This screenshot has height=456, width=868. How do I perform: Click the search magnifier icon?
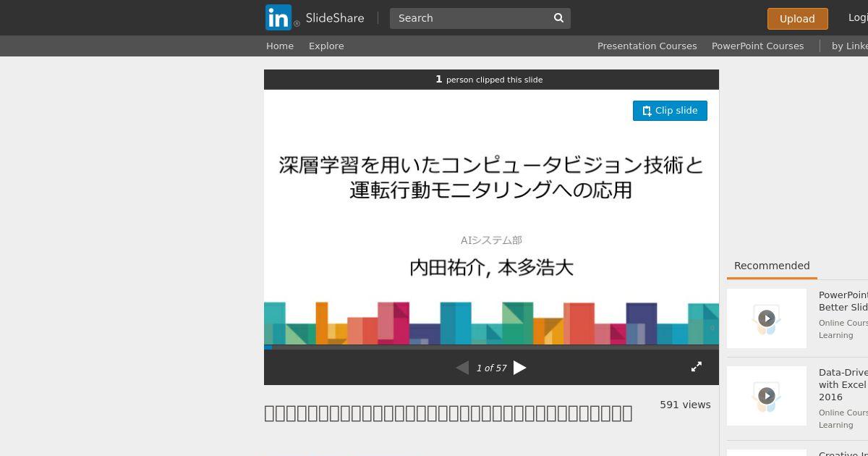558,18
